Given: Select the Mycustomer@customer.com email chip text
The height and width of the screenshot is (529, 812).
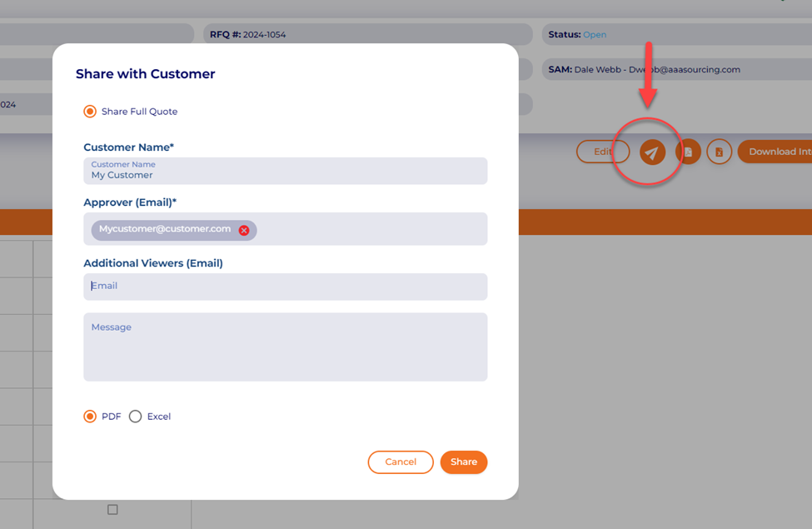Looking at the screenshot, I should coord(165,229).
